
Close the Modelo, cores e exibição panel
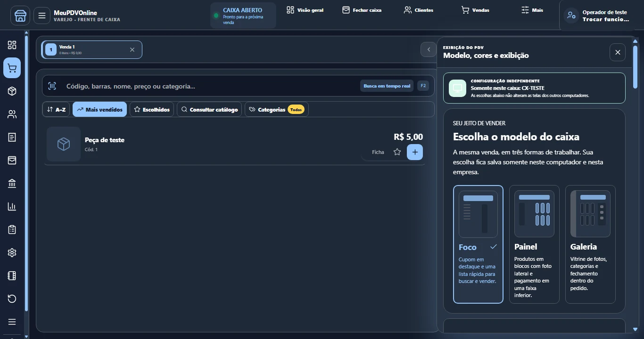click(618, 52)
